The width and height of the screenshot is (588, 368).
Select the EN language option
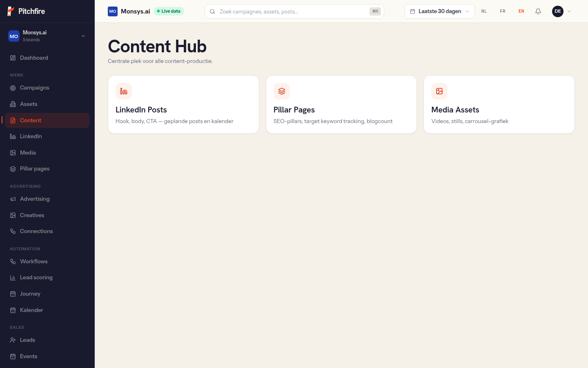tap(521, 11)
